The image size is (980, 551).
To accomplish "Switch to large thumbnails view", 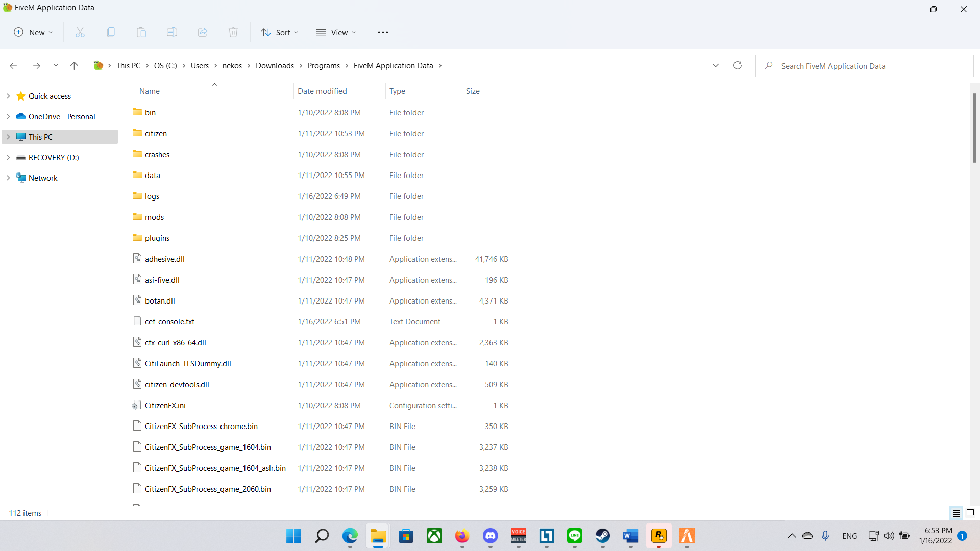I will [x=970, y=513].
